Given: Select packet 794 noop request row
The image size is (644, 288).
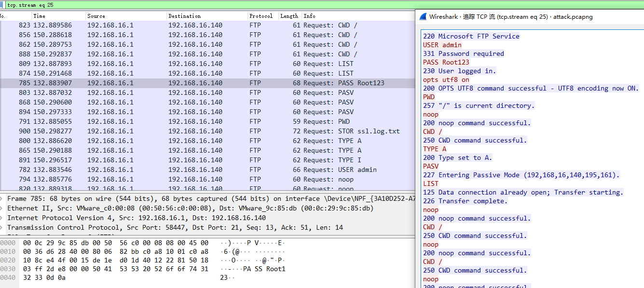Looking at the screenshot, I should coord(207,179).
